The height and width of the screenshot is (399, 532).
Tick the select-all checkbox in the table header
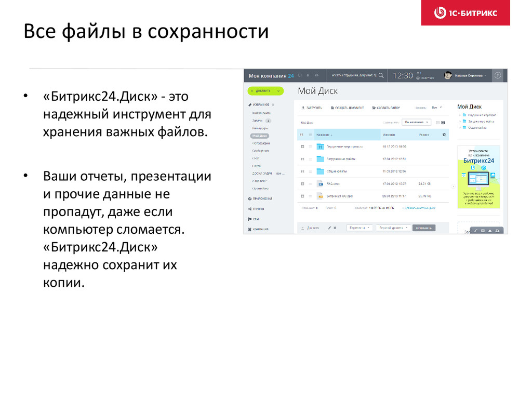pyautogui.click(x=302, y=135)
